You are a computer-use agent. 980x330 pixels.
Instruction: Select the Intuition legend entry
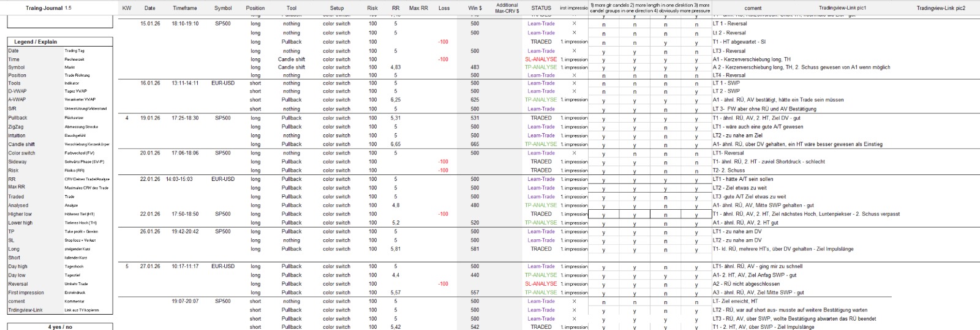[17, 136]
